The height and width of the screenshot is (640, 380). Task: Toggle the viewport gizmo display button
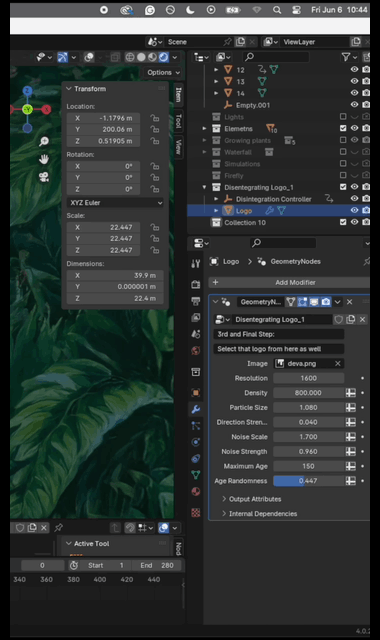[62, 57]
